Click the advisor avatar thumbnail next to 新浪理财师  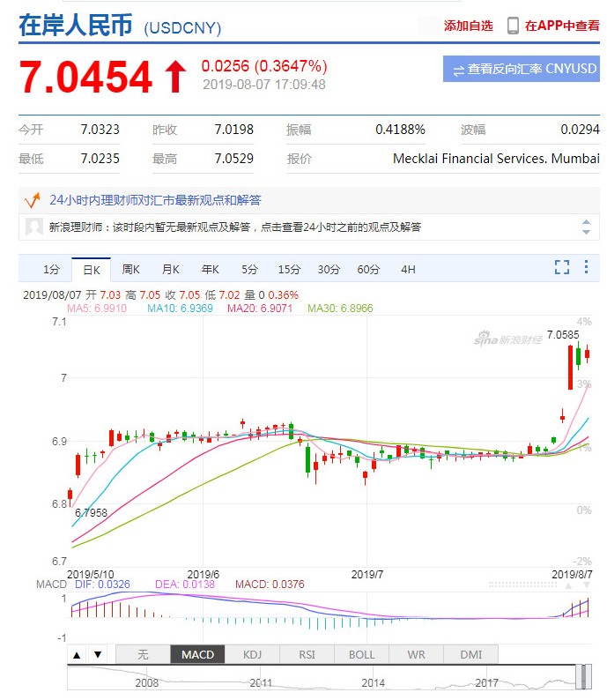[x=34, y=227]
